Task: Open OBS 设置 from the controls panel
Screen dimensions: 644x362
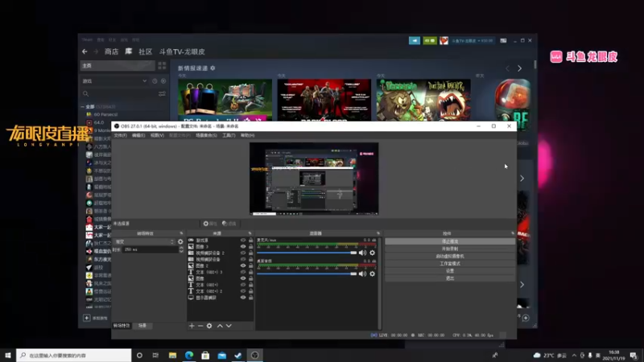Action: [450, 271]
